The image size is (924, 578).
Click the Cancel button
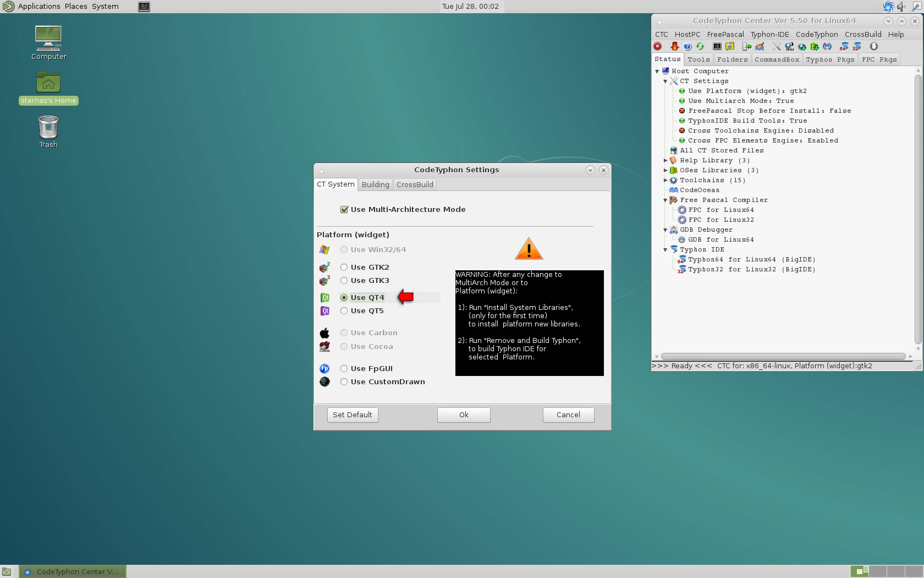coord(568,415)
